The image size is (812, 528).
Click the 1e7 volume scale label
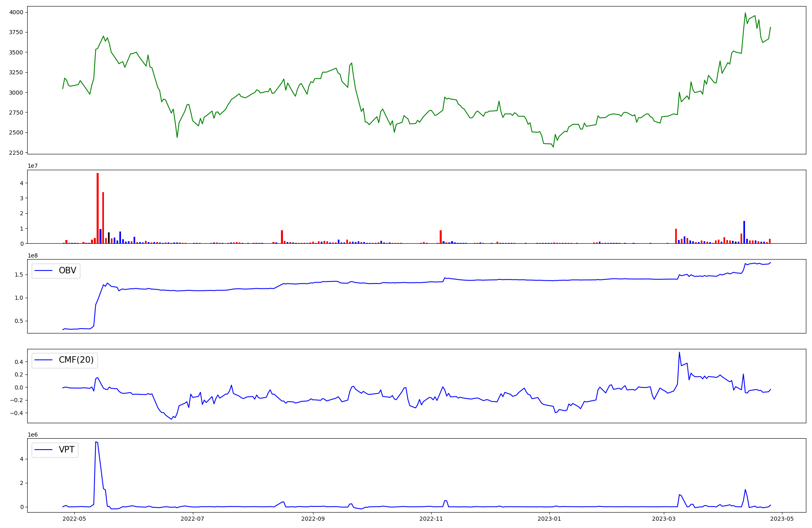33,166
